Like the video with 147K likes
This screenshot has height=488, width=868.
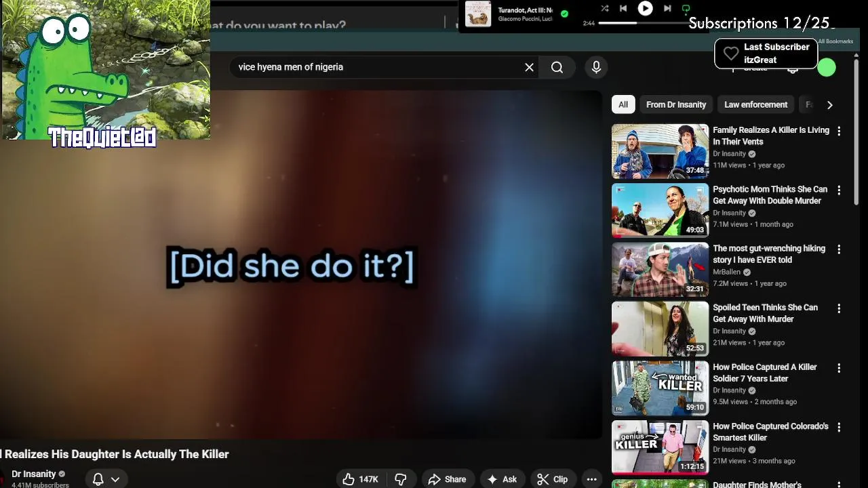tap(361, 479)
